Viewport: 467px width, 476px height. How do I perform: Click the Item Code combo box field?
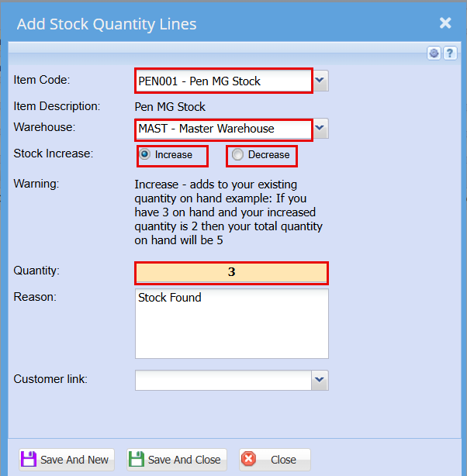click(223, 81)
